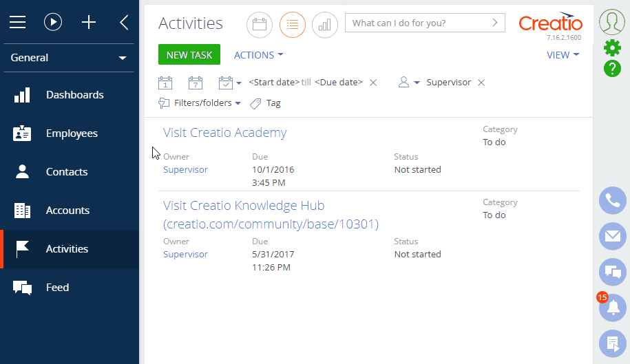
Task: Open ACTIONS dropdown menu
Action: (x=258, y=55)
